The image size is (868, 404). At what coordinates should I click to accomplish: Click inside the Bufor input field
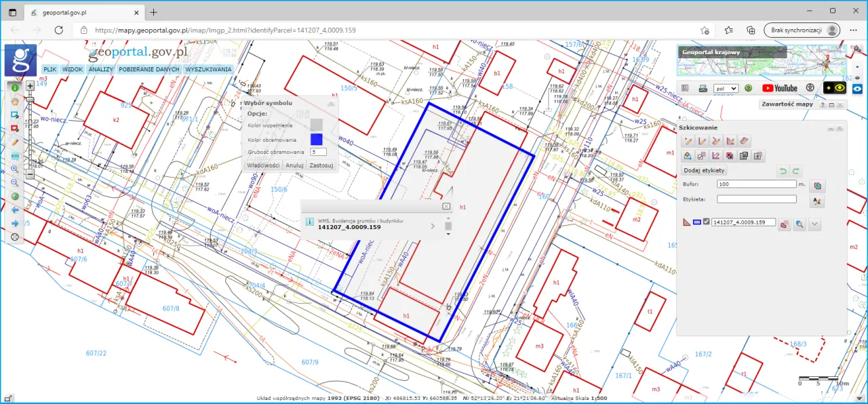coord(756,184)
